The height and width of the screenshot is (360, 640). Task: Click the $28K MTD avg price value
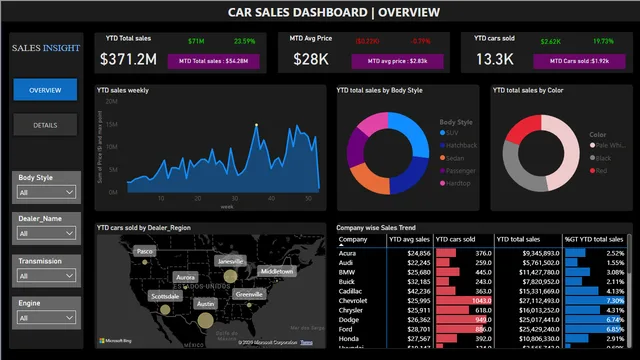coord(311,60)
